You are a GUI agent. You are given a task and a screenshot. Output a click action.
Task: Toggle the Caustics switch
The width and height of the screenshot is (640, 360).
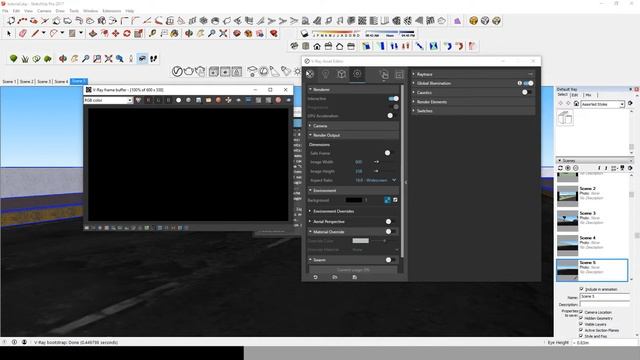[527, 92]
